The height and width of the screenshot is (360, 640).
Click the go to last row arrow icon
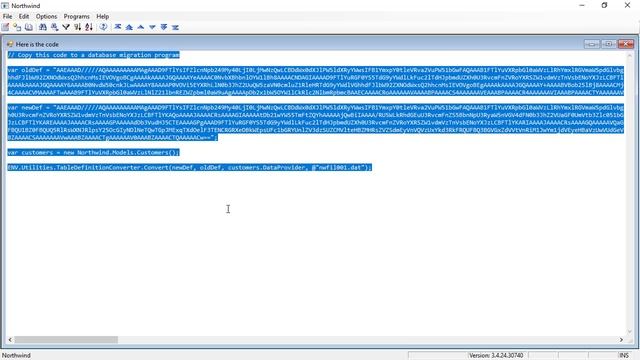(x=175, y=27)
